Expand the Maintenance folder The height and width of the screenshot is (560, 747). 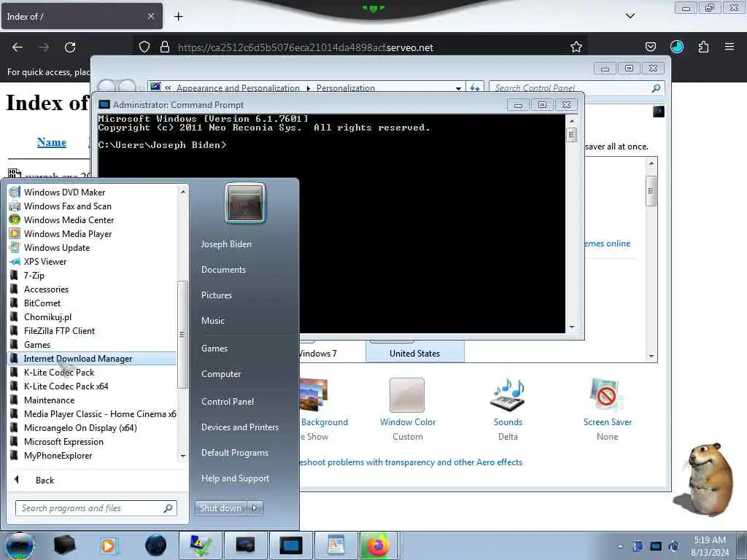point(49,400)
